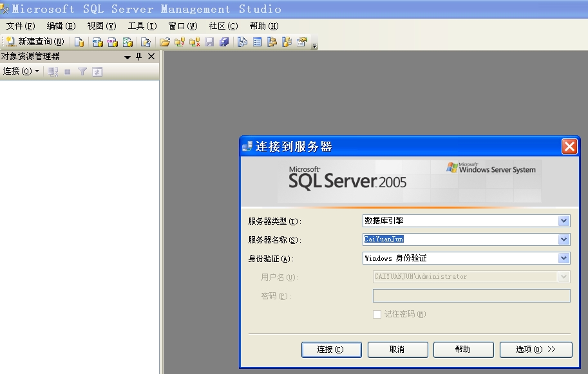The height and width of the screenshot is (374, 588).
Task: Open the Template Explorer icon
Action: [287, 42]
